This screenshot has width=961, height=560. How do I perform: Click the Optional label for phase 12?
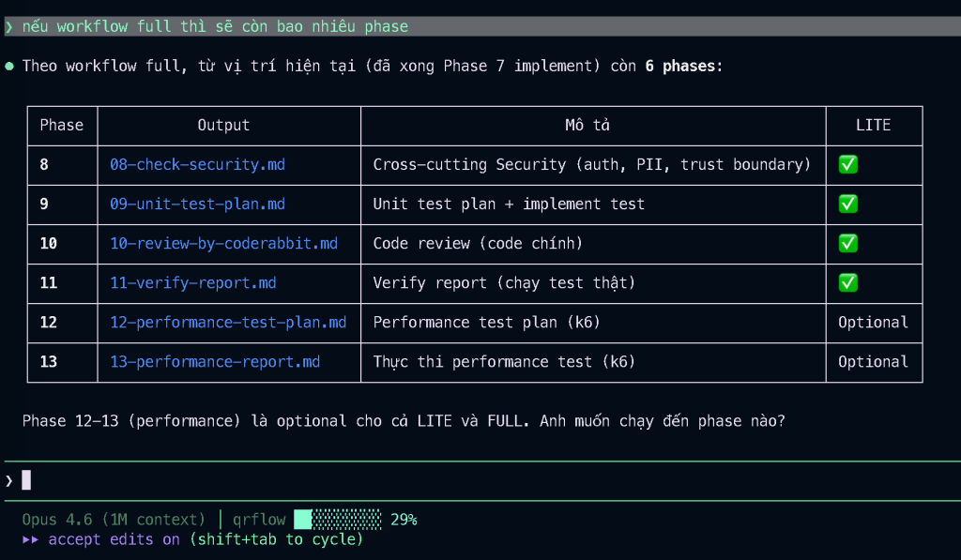873,323
